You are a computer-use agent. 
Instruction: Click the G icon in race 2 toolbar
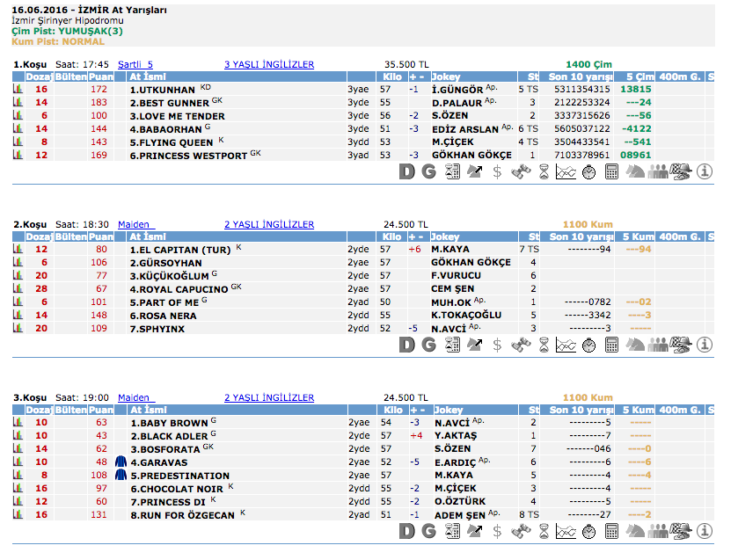tap(428, 345)
